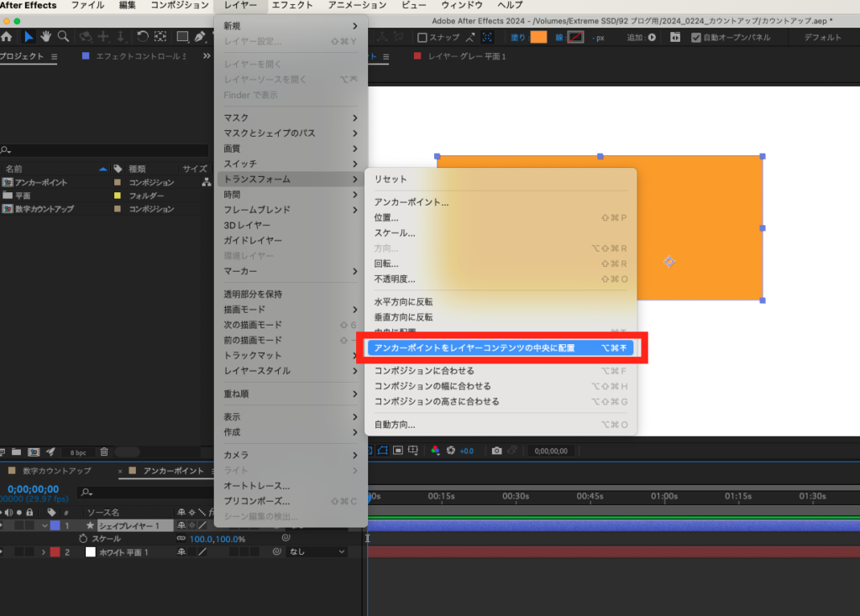
Task: Select the Zoom magnifier tool
Action: (63, 37)
